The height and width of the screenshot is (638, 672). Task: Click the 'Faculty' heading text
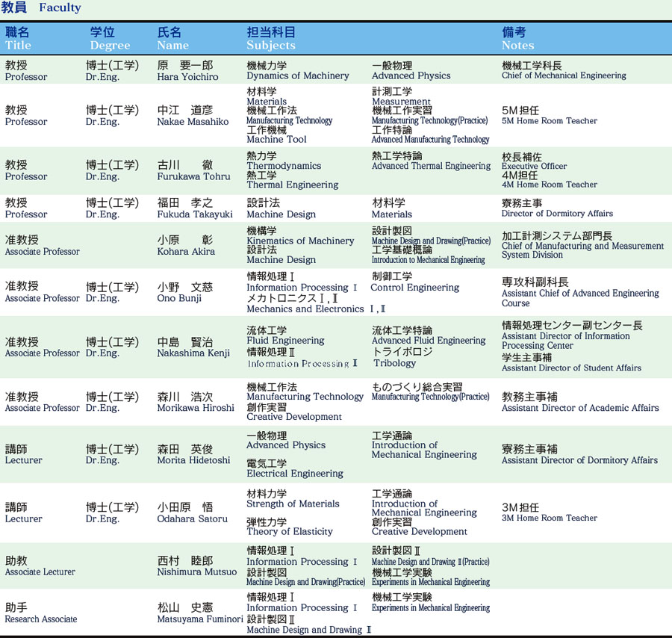tap(60, 7)
